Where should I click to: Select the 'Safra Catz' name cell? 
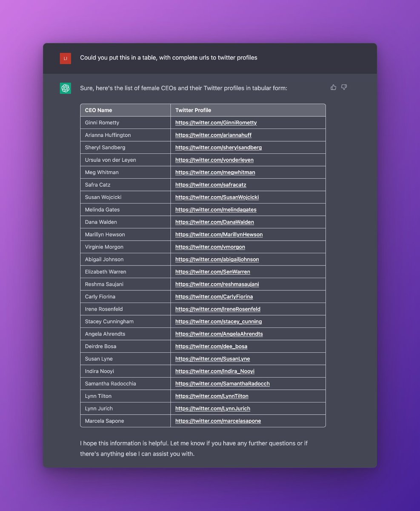point(126,185)
